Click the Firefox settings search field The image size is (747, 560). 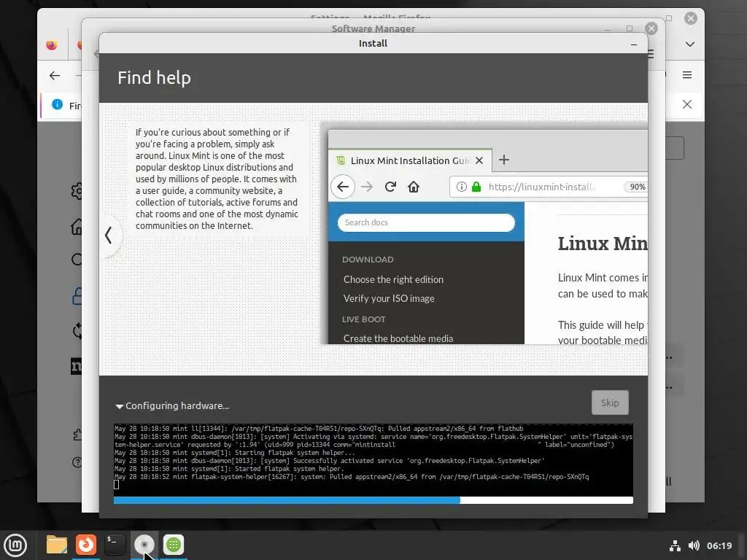tap(674, 149)
